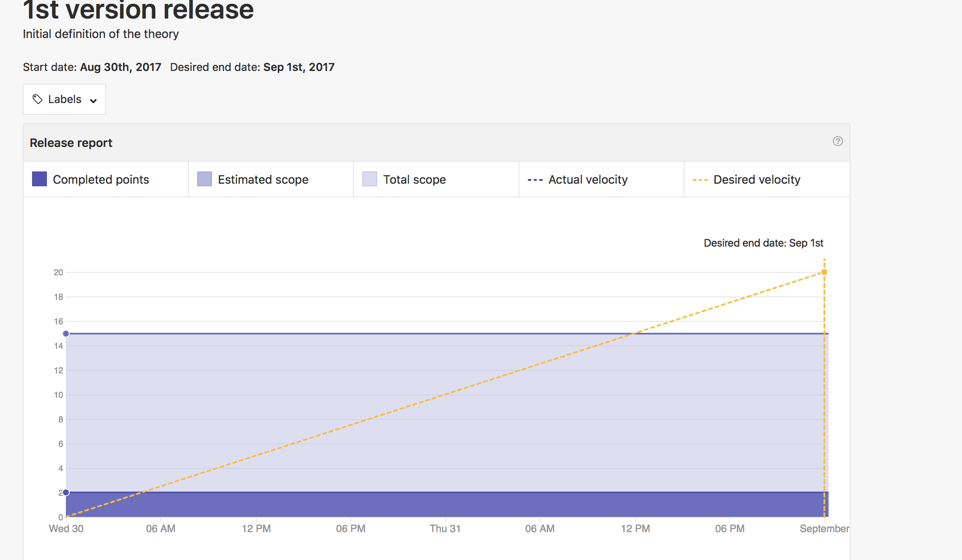Screen dimensions: 962x560
Task: Toggle Actual velocity legend item
Action: 601,179
